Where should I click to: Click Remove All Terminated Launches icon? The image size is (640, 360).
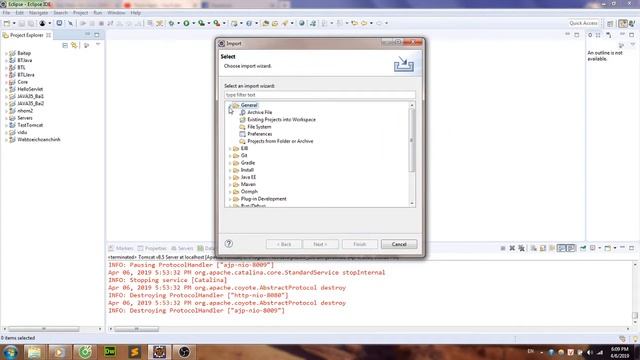522,248
